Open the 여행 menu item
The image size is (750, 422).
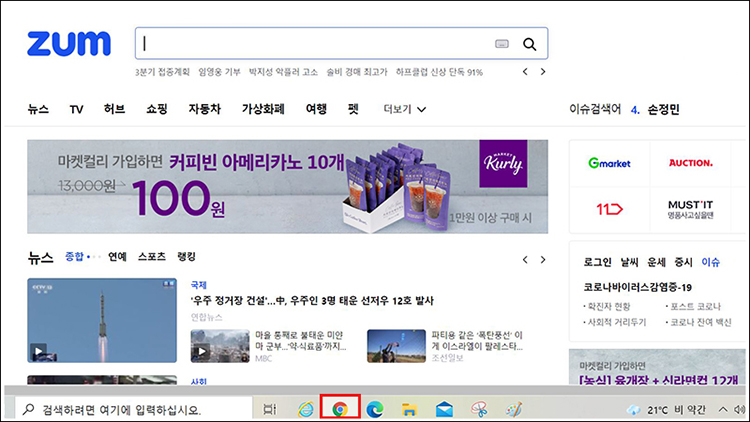point(316,109)
